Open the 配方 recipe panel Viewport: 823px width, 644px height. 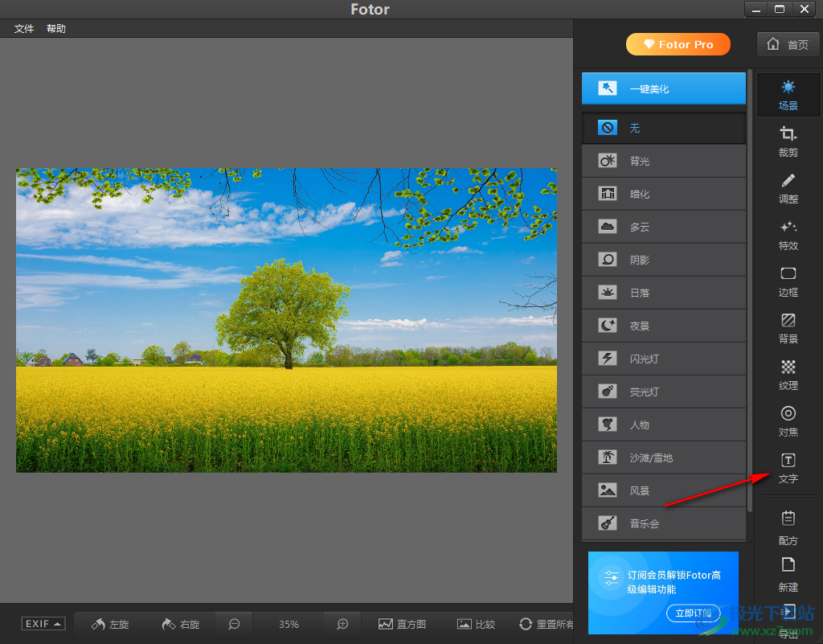pos(788,528)
